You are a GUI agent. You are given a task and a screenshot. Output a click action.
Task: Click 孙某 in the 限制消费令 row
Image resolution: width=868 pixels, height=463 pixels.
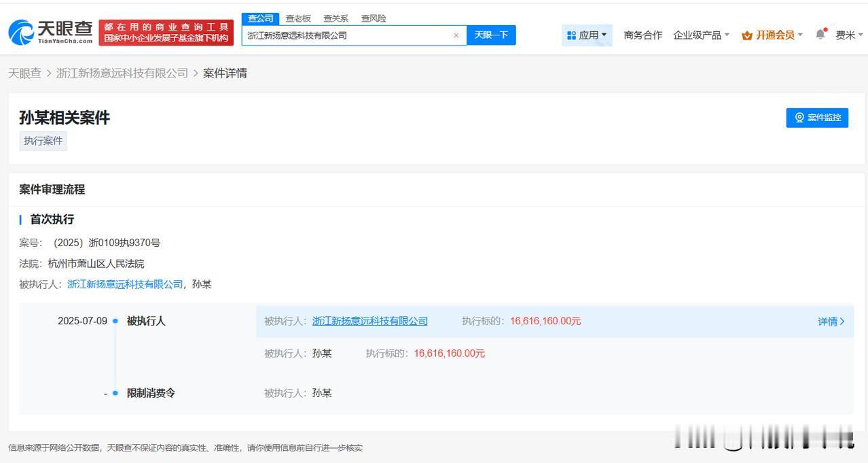(x=322, y=393)
